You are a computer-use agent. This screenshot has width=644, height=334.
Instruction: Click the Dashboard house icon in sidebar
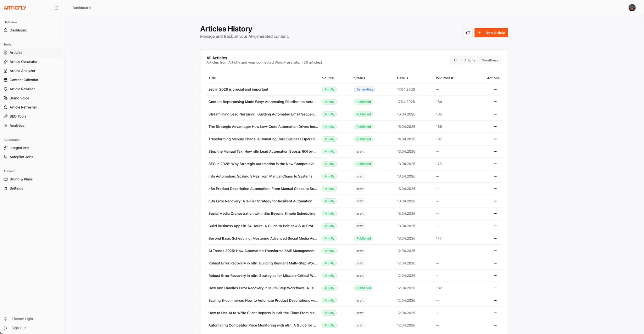click(6, 30)
